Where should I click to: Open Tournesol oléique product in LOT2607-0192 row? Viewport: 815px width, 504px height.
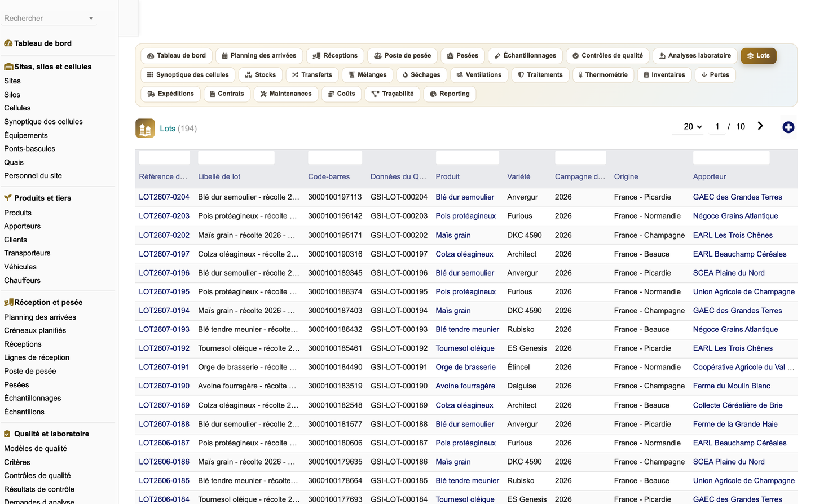pos(465,348)
